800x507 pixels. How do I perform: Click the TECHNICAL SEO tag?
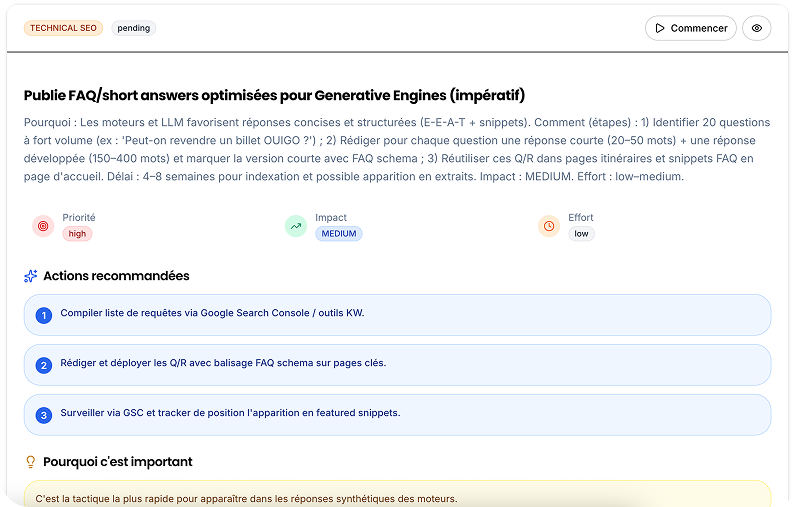pyautogui.click(x=63, y=28)
